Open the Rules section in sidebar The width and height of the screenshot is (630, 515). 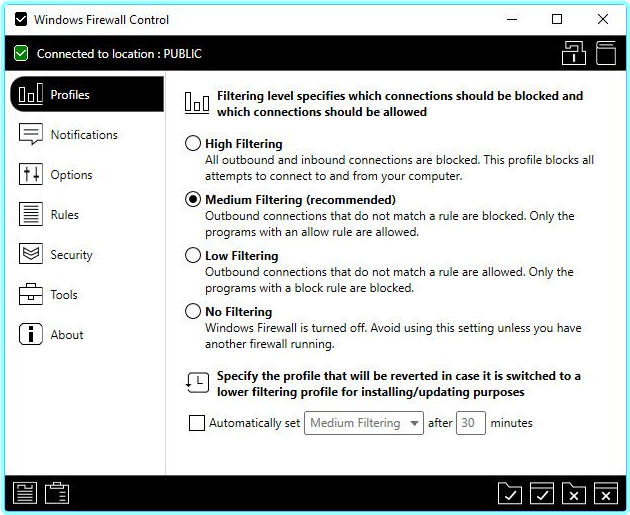click(64, 215)
